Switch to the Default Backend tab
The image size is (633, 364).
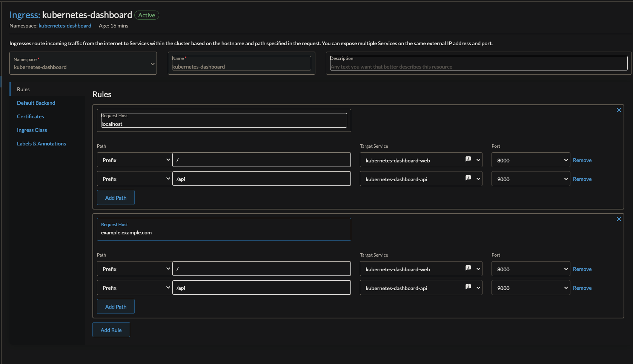click(36, 103)
